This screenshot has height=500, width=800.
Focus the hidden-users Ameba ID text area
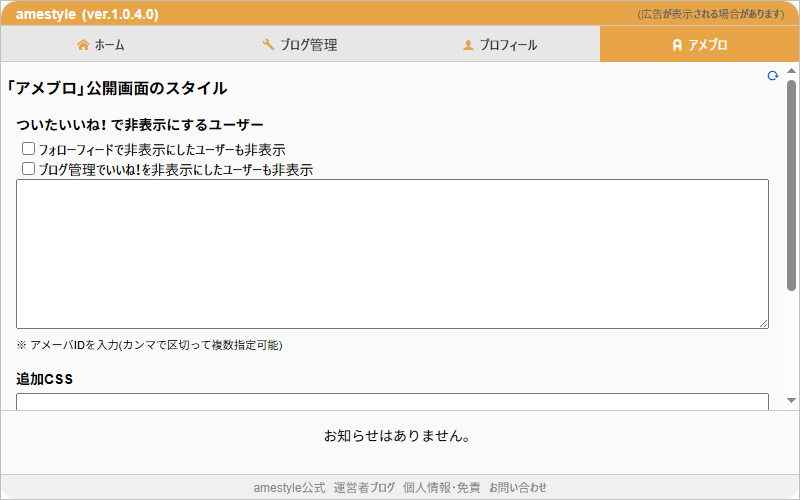[392, 254]
